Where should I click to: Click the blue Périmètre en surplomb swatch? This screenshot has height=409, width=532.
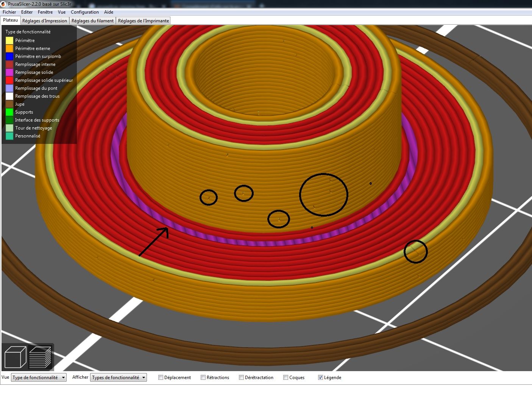(9, 56)
